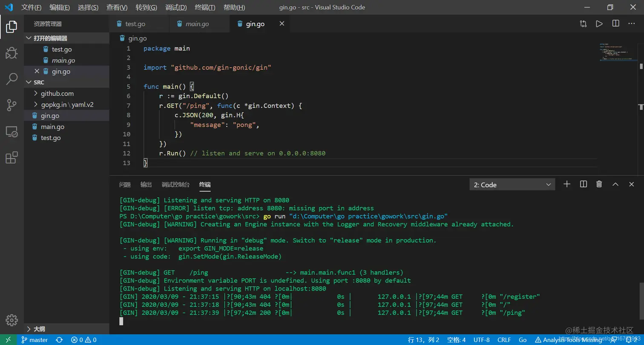The height and width of the screenshot is (345, 644).
Task: Open the notifications bell in status bar
Action: (x=632, y=340)
